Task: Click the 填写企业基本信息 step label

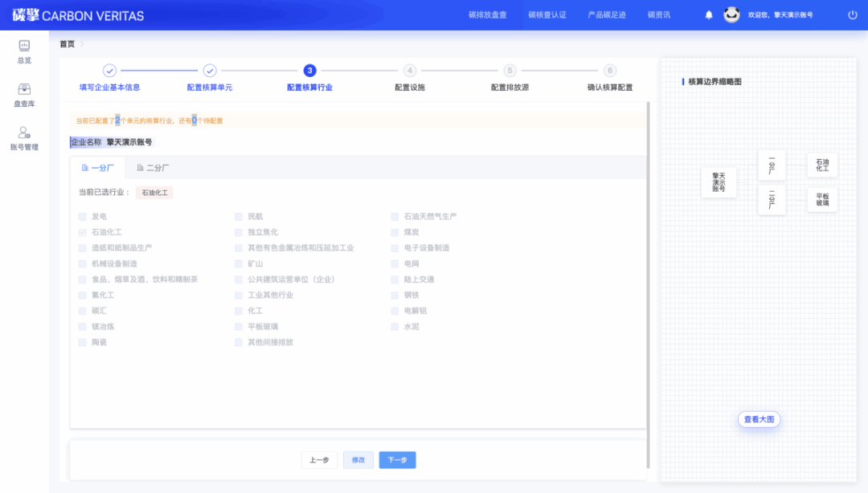Action: coord(109,88)
